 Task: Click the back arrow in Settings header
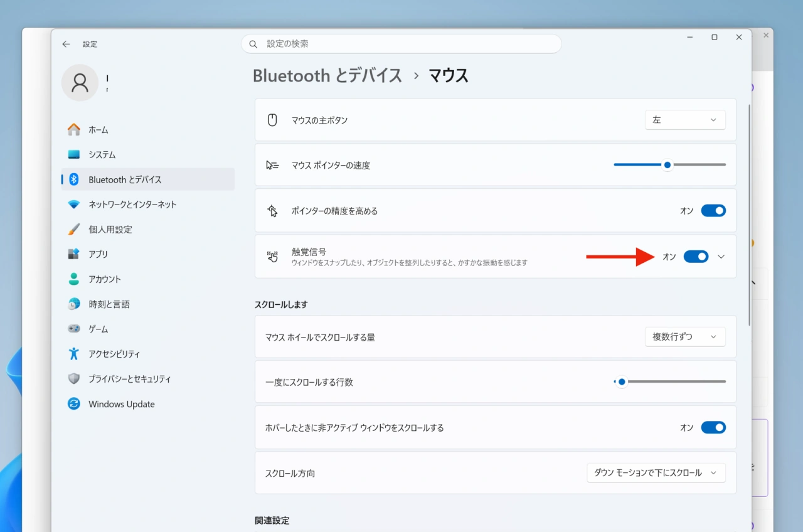tap(66, 44)
